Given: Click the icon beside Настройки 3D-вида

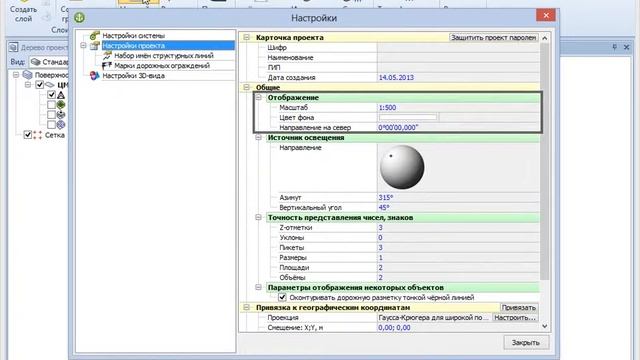Looking at the screenshot, I should [x=95, y=76].
